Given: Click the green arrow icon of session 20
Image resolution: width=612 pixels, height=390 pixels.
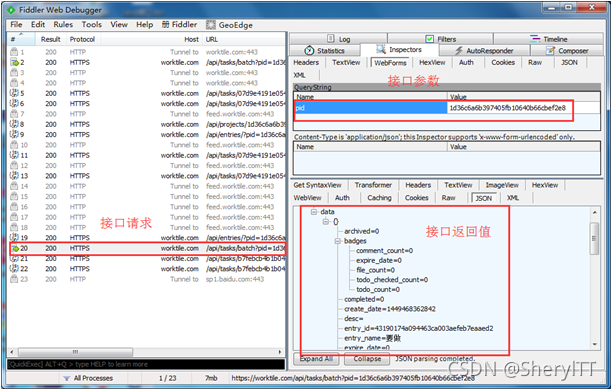Looking at the screenshot, I should coord(15,248).
